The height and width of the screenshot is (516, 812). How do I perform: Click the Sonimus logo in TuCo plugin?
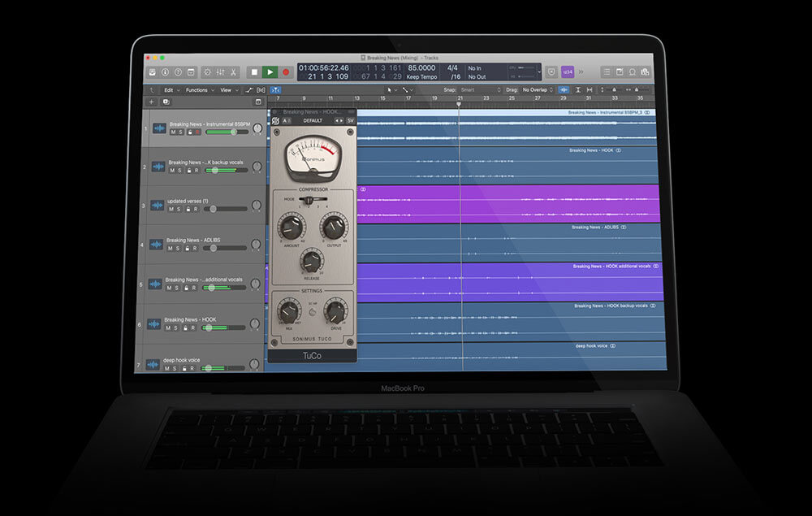pyautogui.click(x=275, y=121)
